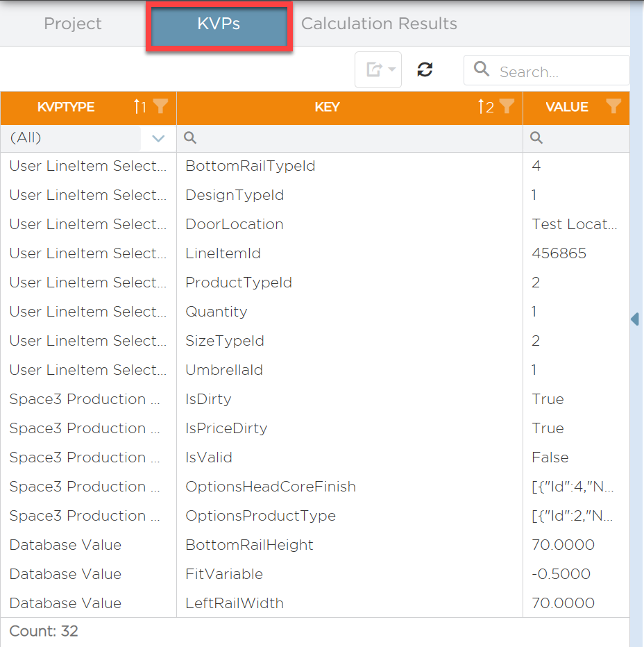Click the False value for IsValid

[550, 457]
